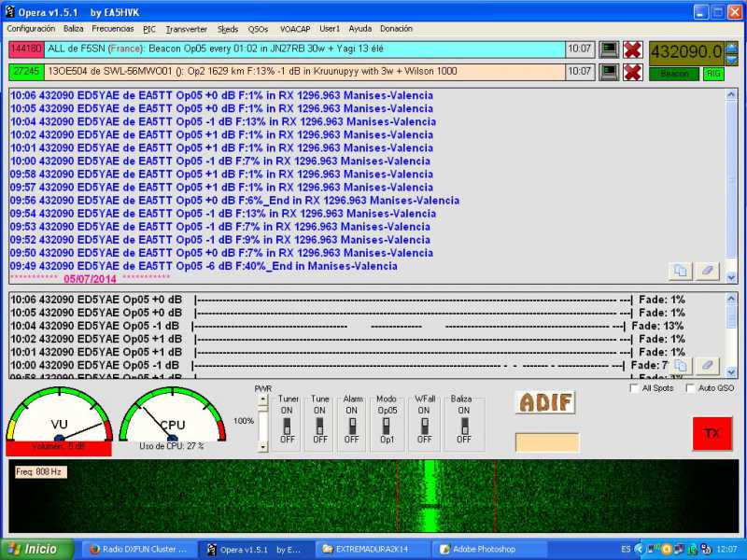The width and height of the screenshot is (747, 560).
Task: Click the VU meter gauge
Action: click(59, 414)
